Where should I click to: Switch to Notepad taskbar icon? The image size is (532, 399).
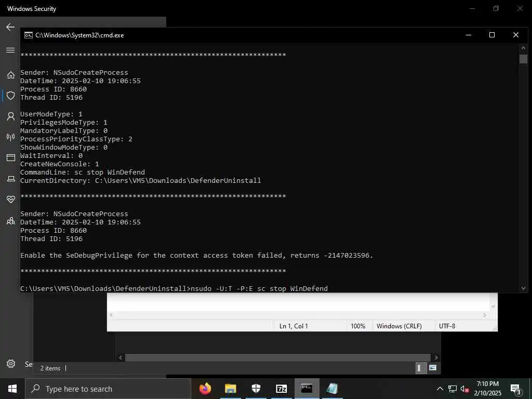[x=332, y=389]
